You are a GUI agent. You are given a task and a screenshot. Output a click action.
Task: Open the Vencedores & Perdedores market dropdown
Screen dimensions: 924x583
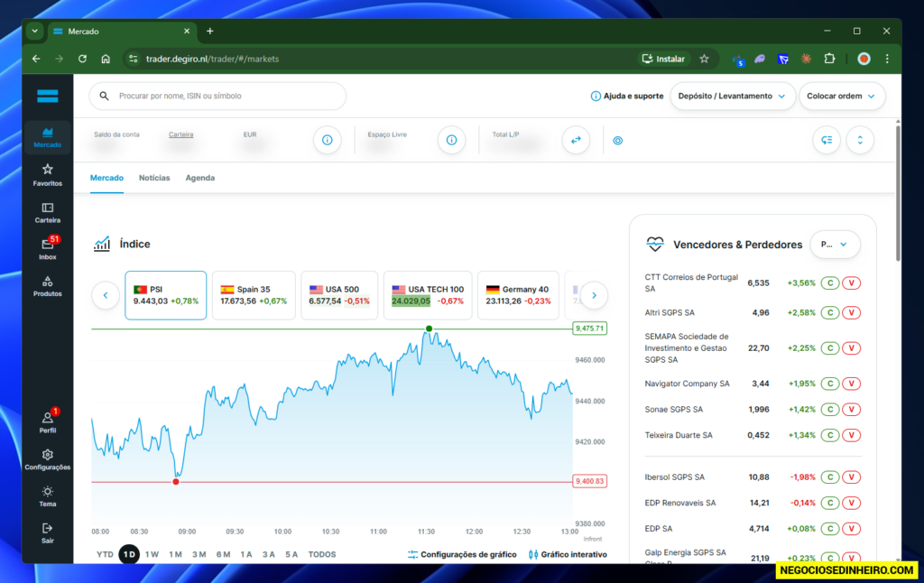pyautogui.click(x=835, y=245)
